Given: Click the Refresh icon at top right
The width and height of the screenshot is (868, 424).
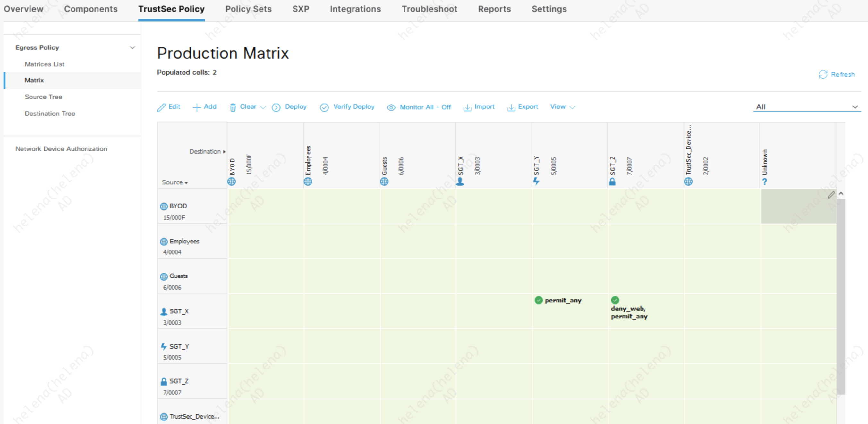Looking at the screenshot, I should (x=822, y=74).
